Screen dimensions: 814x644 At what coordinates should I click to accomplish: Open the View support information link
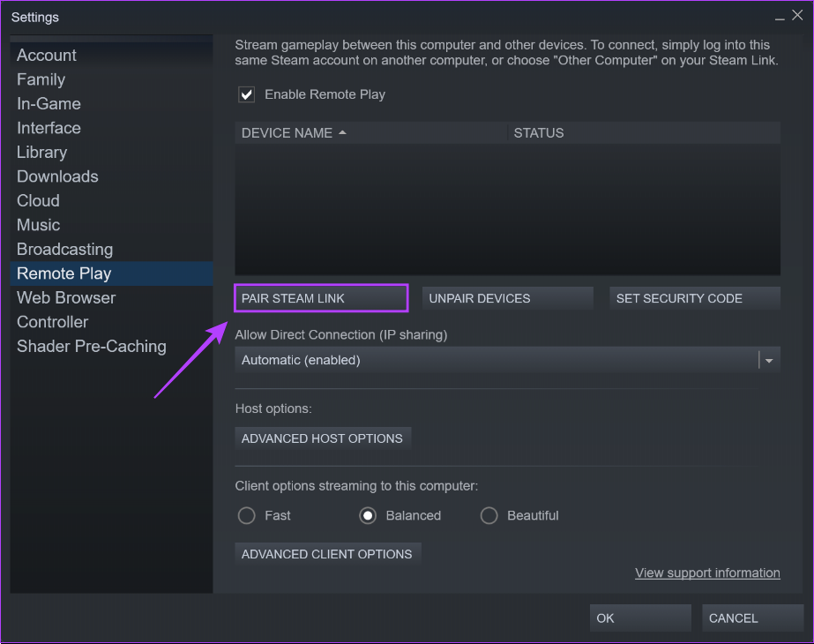[x=707, y=573]
